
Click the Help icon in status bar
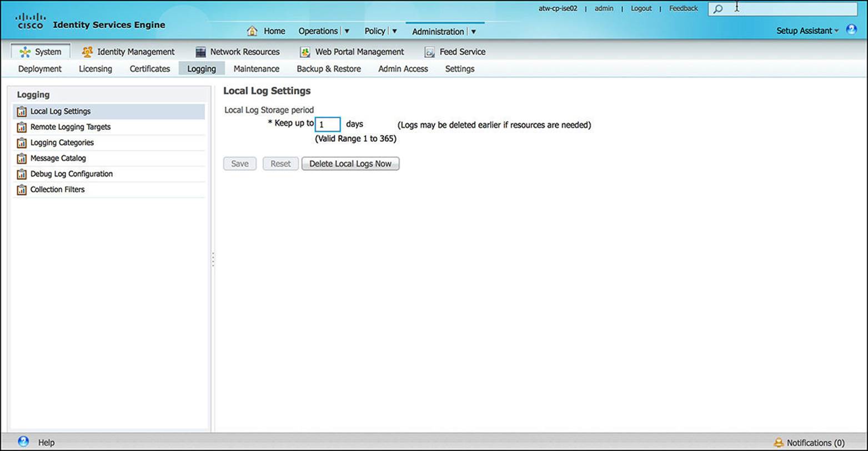[x=23, y=442]
